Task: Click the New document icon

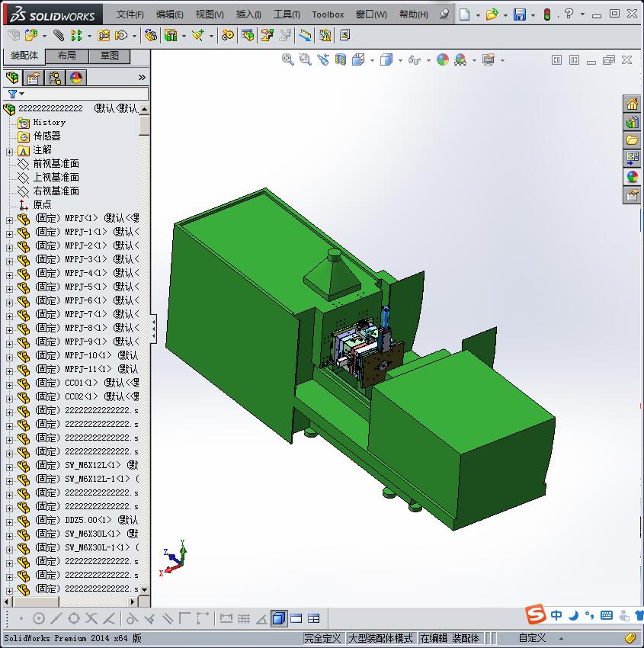Action: pyautogui.click(x=465, y=14)
